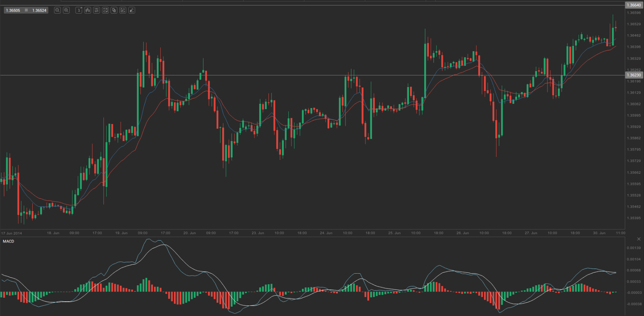Click the 24. Jun time axis label
The width and height of the screenshot is (644, 316).
326,233
